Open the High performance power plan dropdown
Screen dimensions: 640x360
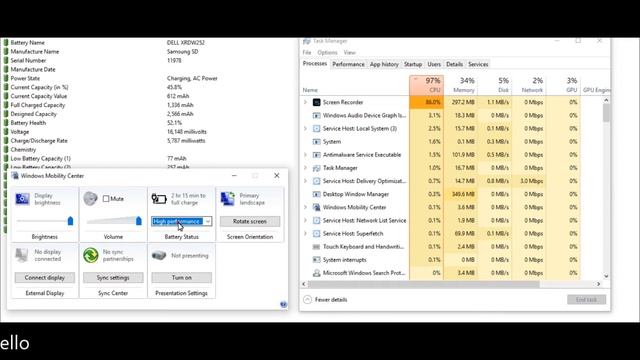coord(208,221)
